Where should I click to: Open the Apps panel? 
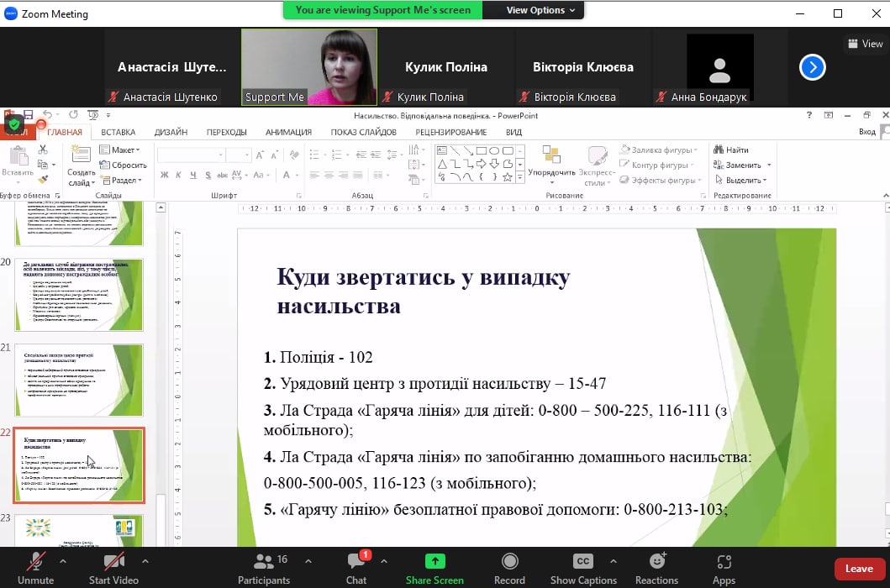tap(724, 562)
